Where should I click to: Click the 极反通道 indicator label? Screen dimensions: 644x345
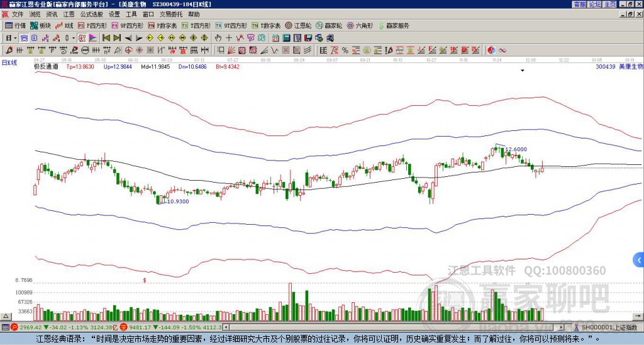point(46,66)
